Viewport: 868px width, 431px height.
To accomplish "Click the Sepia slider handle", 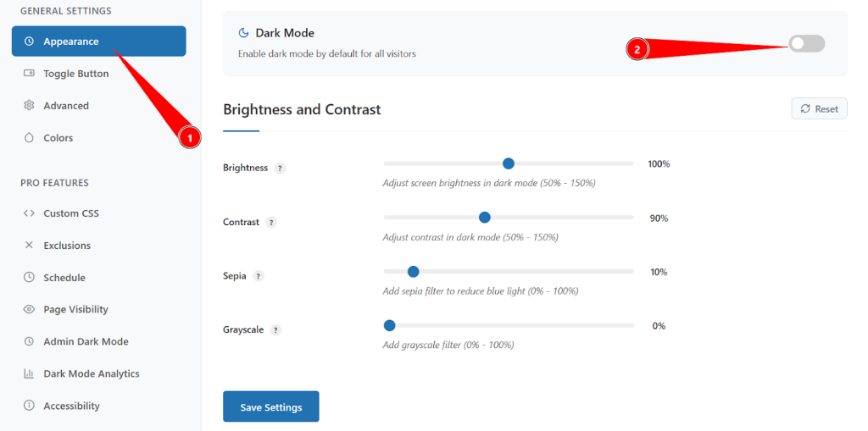I will coord(413,272).
